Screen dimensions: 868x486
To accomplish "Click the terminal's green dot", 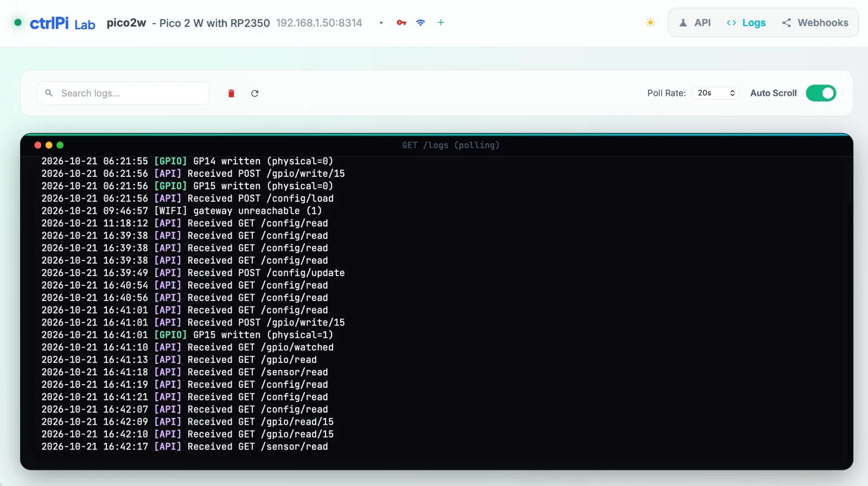I will click(x=60, y=145).
